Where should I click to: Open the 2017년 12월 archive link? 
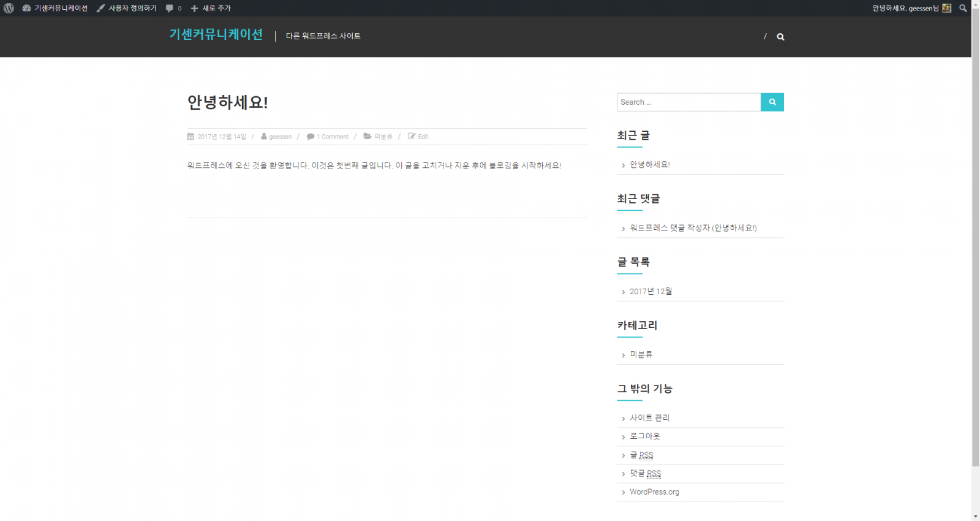point(650,291)
